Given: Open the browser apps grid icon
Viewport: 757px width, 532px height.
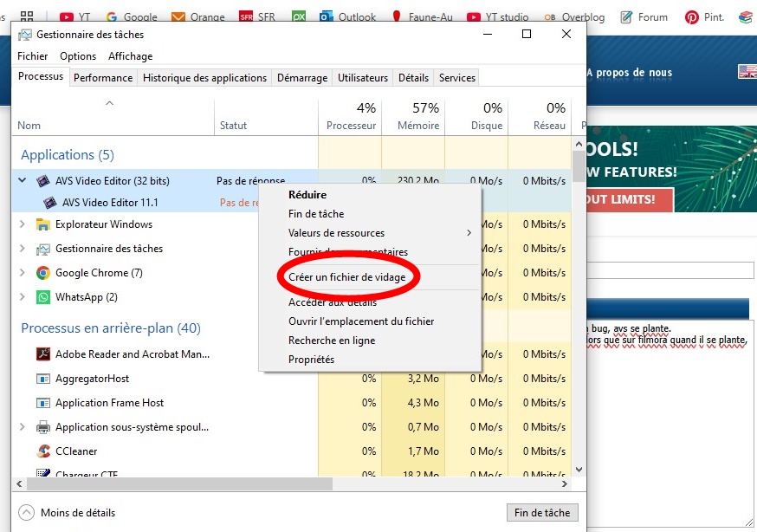Looking at the screenshot, I should click(x=27, y=17).
